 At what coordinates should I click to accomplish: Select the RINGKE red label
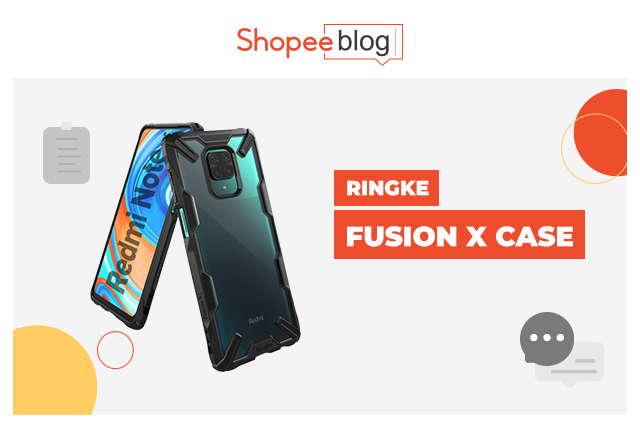386,188
